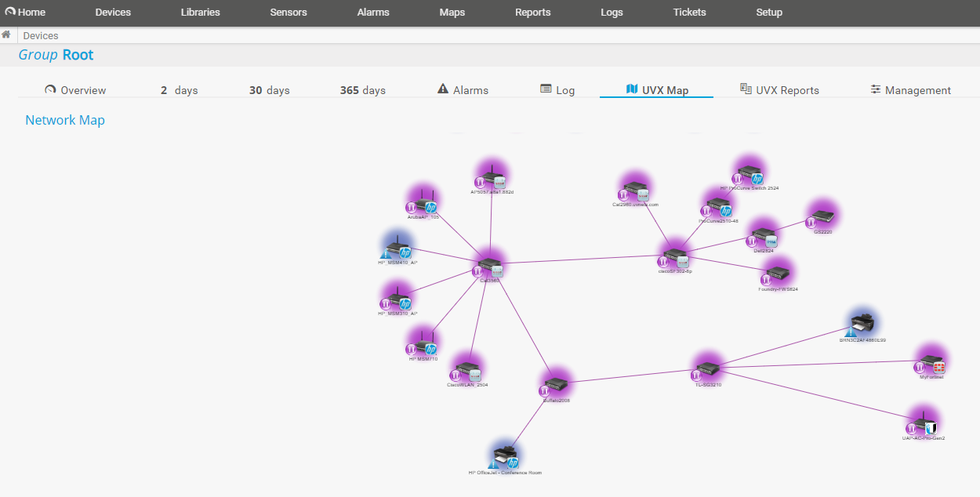Screen dimensions: 980x497
Task: Click the HP MSM710 device node
Action: pos(423,343)
